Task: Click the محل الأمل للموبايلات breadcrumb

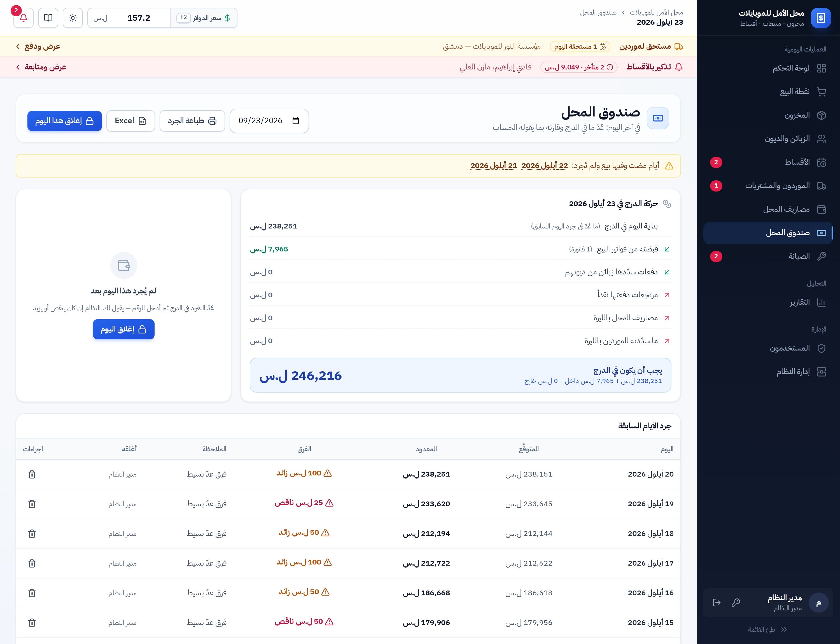Action: point(656,12)
